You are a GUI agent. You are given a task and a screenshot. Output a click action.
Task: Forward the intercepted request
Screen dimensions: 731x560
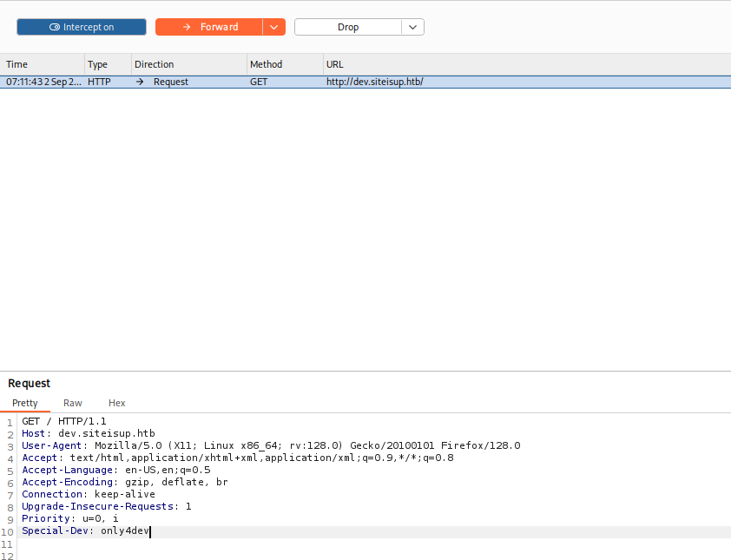click(x=209, y=27)
